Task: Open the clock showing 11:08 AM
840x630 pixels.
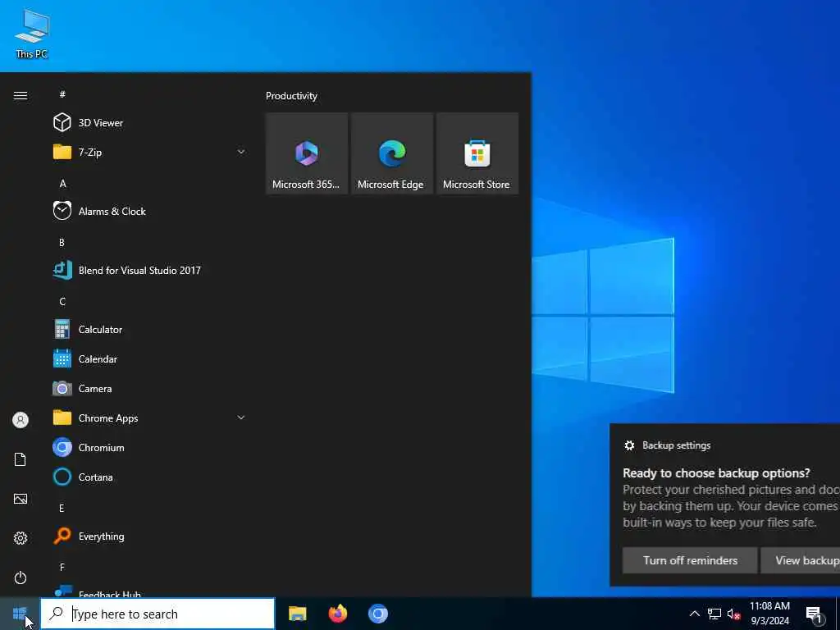Action: (769, 614)
